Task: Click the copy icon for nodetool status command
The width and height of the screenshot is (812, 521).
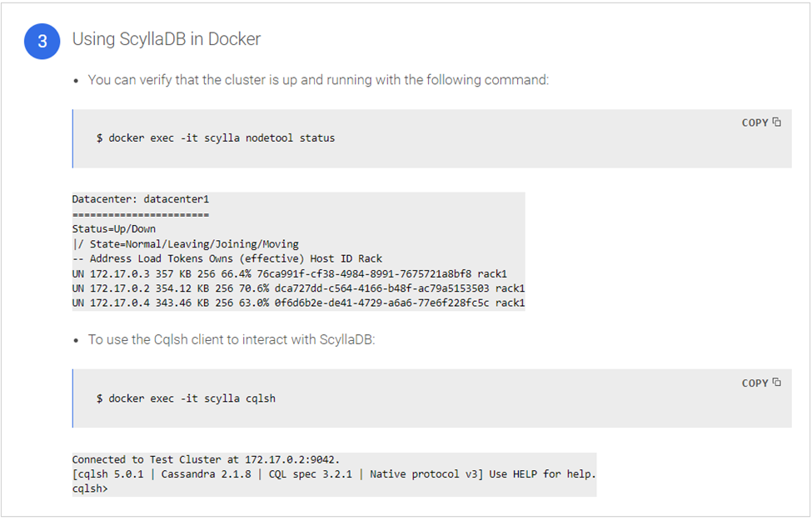Action: coord(776,123)
